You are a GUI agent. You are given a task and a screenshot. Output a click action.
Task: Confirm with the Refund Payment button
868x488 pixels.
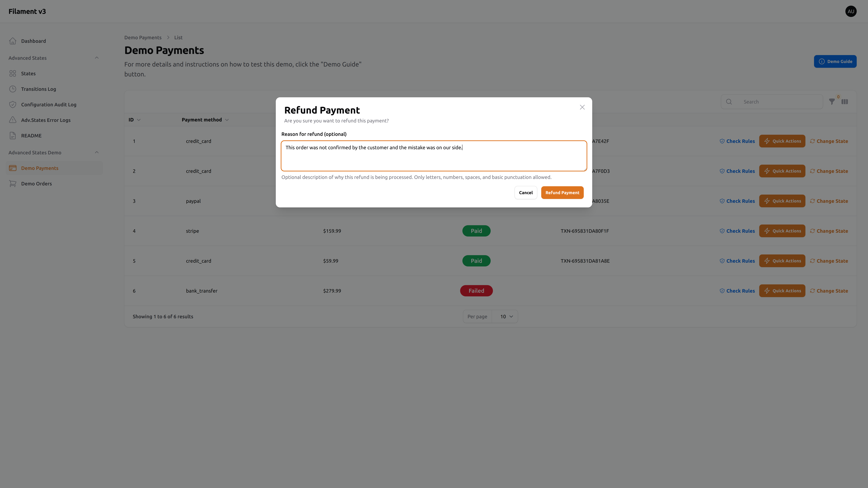click(x=562, y=192)
